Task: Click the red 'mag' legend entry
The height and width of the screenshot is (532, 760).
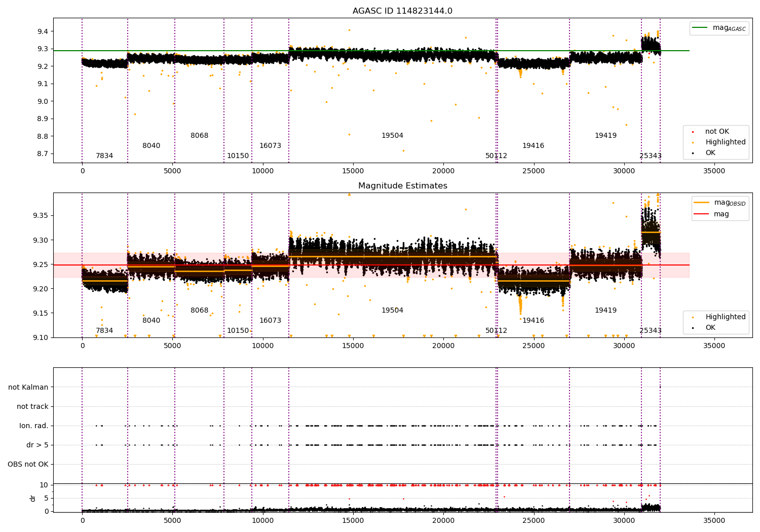Action: (712, 214)
